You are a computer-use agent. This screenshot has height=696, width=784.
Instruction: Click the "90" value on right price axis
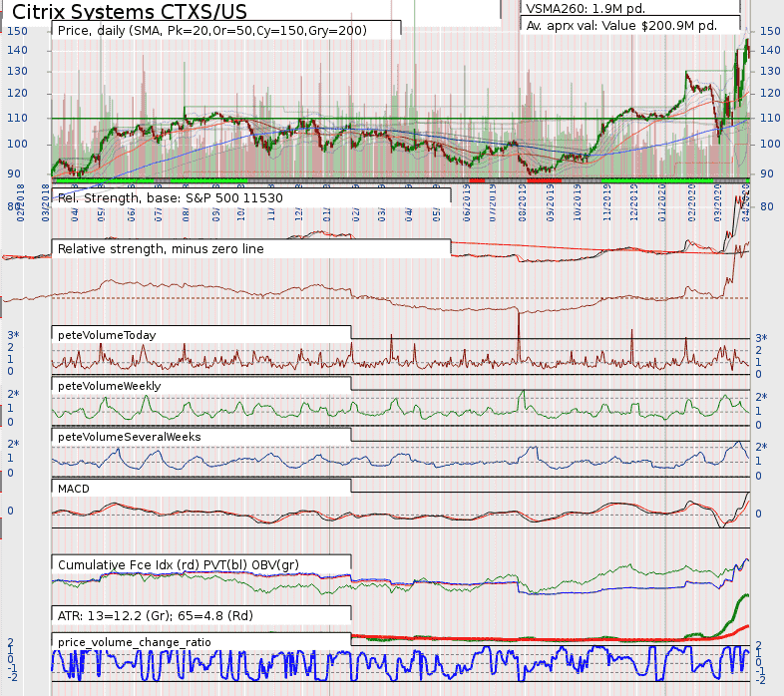click(766, 174)
